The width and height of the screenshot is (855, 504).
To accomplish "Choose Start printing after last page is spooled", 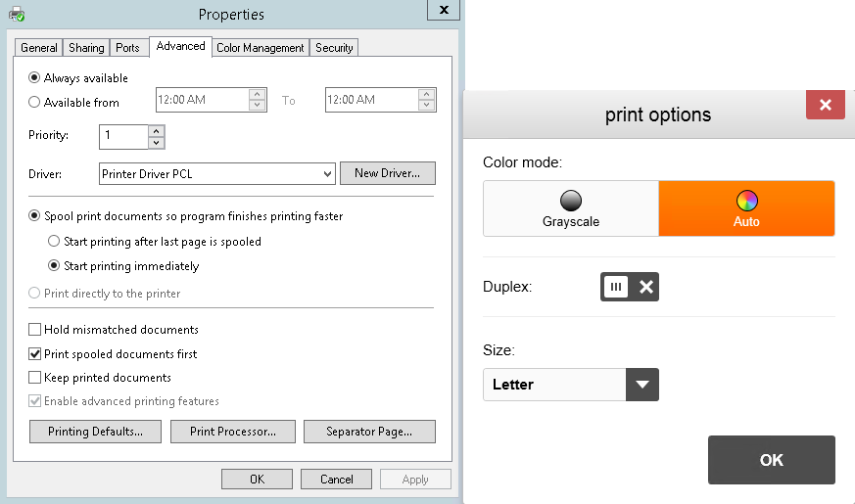I will (x=55, y=241).
